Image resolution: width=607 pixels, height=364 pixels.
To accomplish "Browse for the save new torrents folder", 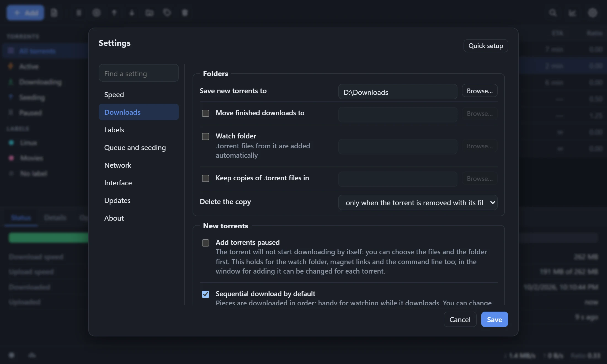I will 480,91.
